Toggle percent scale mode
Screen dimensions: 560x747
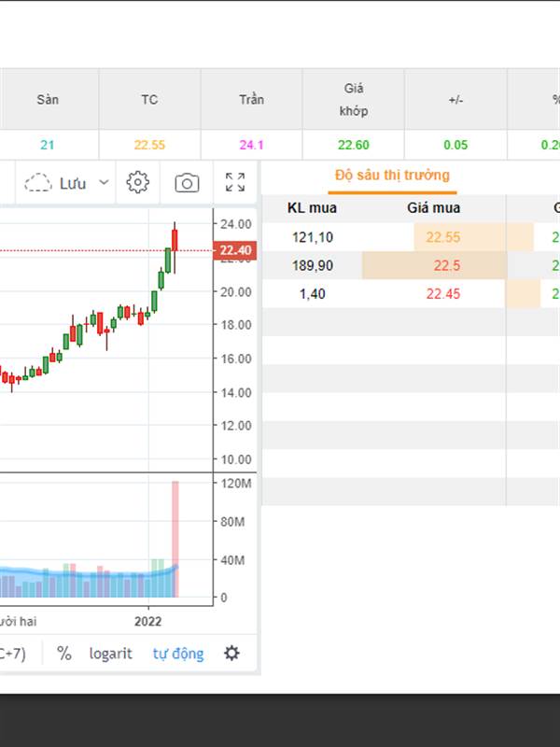(63, 653)
